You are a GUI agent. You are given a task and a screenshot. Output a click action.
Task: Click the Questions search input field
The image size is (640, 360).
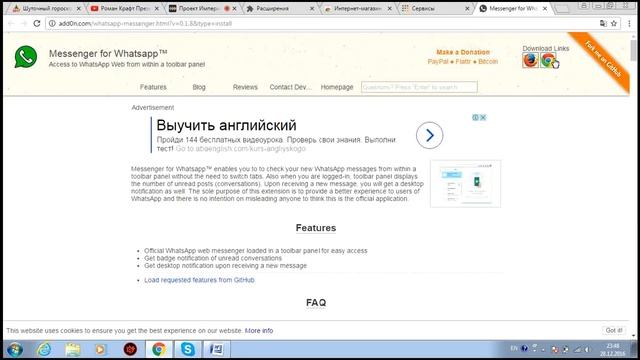coord(419,87)
